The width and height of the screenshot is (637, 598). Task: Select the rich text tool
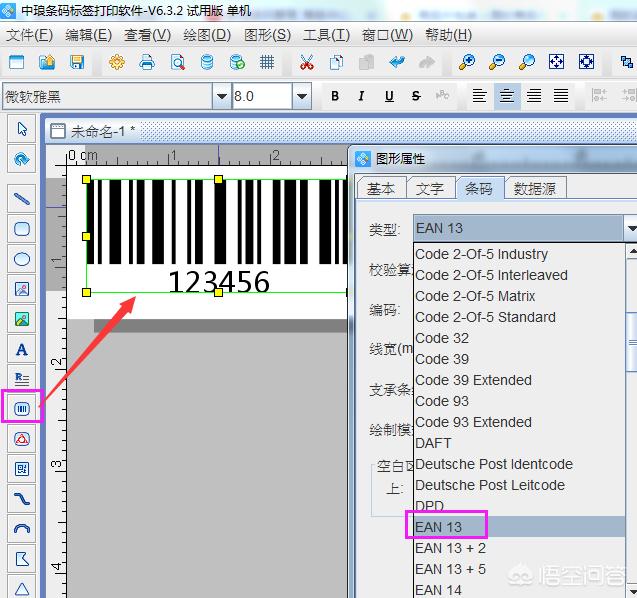(22, 379)
